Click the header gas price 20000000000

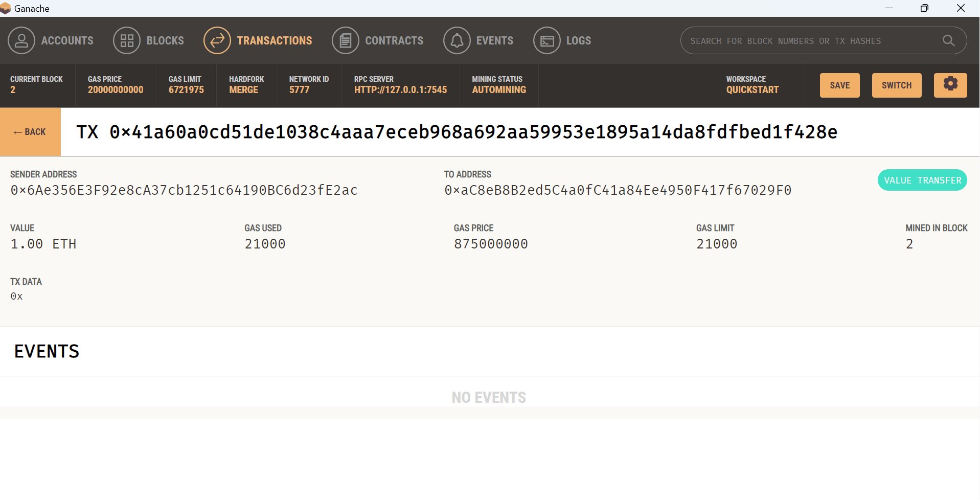click(x=116, y=90)
